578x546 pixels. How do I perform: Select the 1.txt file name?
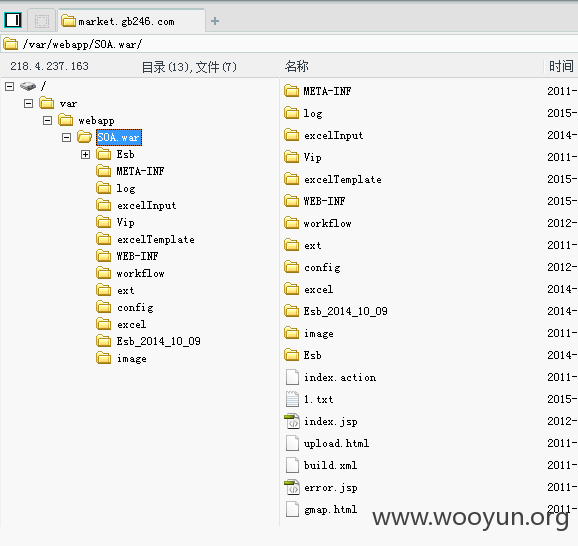point(318,399)
